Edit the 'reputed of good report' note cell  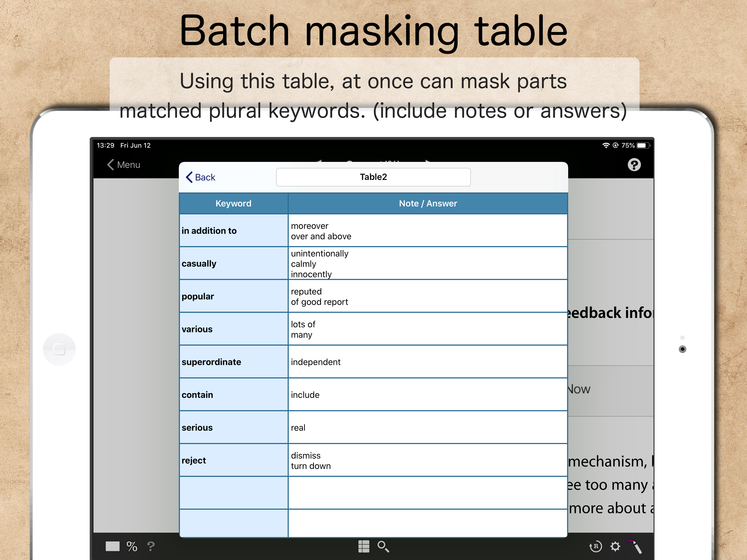pyautogui.click(x=427, y=296)
